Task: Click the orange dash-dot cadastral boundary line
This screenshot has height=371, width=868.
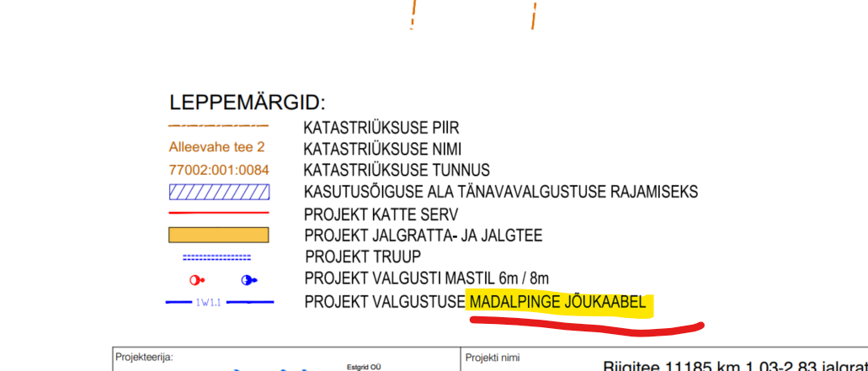Action: click(x=219, y=126)
